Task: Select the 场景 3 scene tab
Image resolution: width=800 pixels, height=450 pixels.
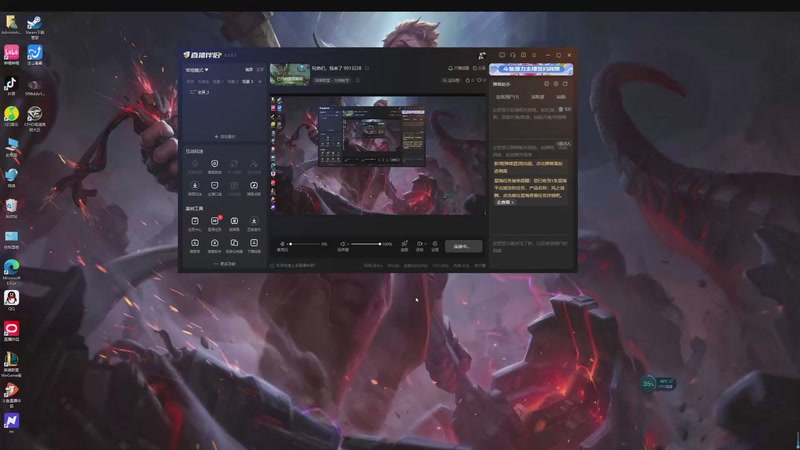Action: pos(247,82)
